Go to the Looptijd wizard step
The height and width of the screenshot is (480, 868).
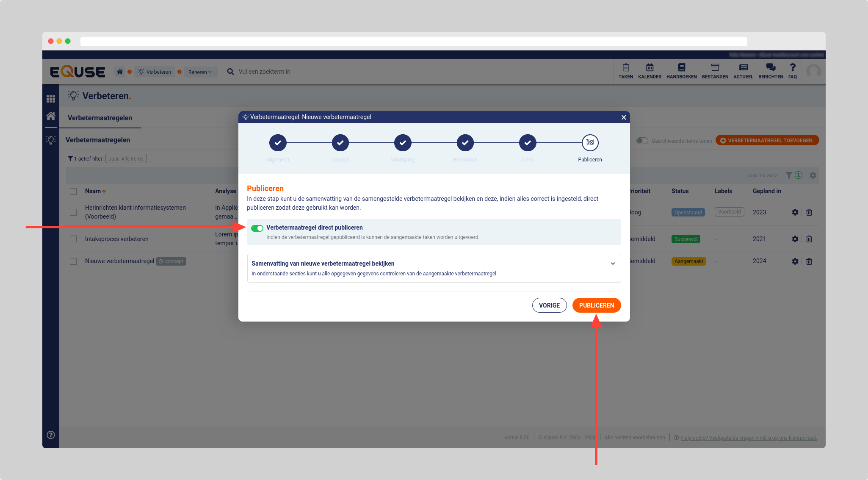(x=340, y=143)
